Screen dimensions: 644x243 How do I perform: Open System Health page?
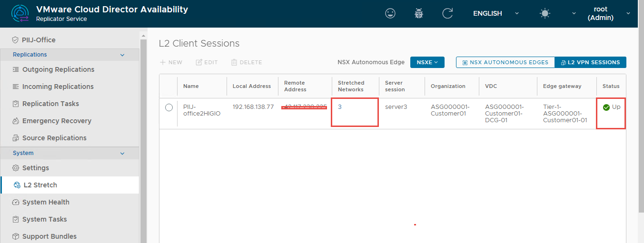point(45,202)
